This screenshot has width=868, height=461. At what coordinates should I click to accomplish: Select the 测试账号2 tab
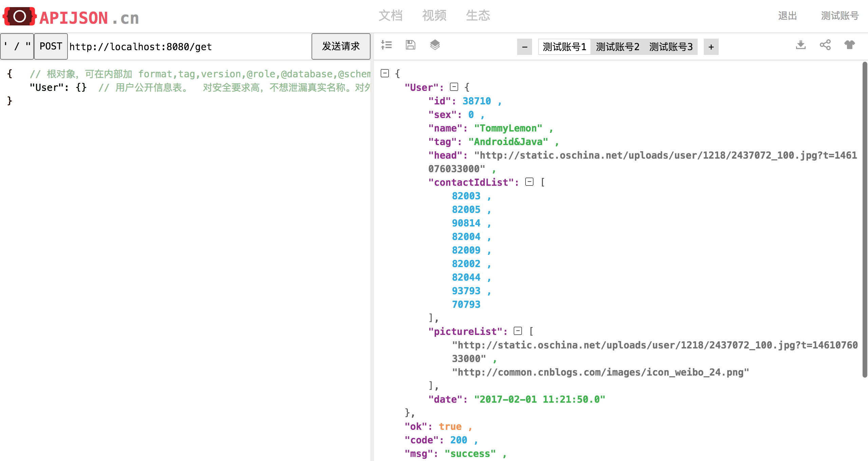618,47
